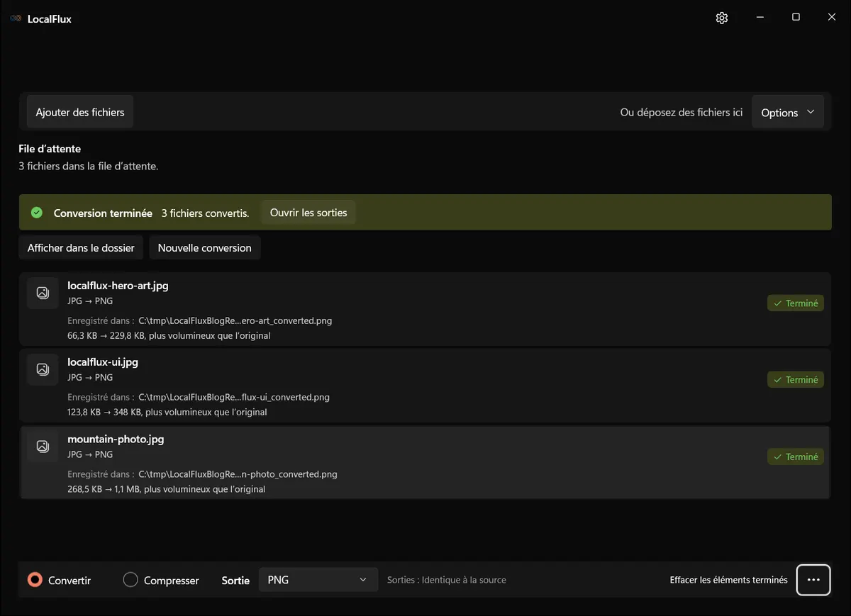Maximize the LocalFlux window
Image resolution: width=851 pixels, height=616 pixels.
pyautogui.click(x=796, y=18)
